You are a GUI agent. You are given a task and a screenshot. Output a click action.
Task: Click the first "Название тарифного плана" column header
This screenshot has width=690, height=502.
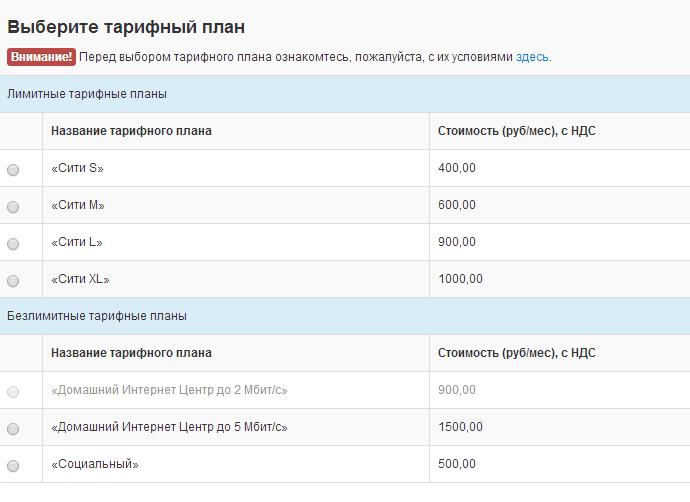tap(131, 131)
